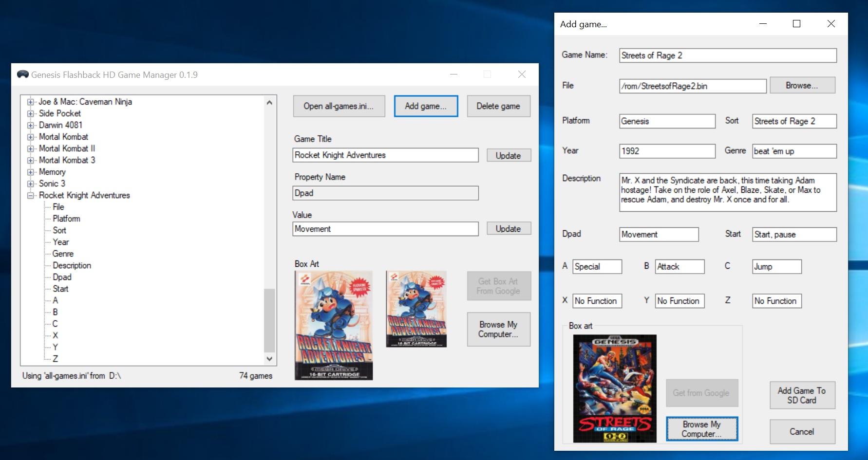This screenshot has height=460, width=868.
Task: Click Browse... next to the File field
Action: 802,85
